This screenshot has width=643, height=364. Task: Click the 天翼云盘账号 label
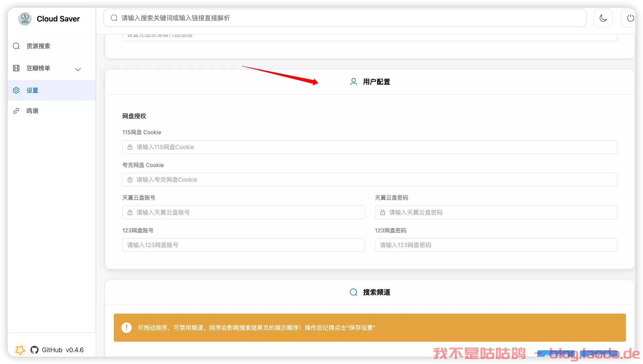[x=139, y=198]
